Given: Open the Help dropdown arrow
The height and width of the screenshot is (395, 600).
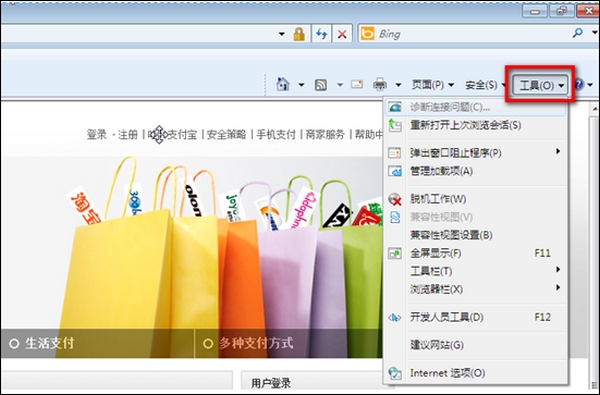Looking at the screenshot, I should pyautogui.click(x=590, y=85).
